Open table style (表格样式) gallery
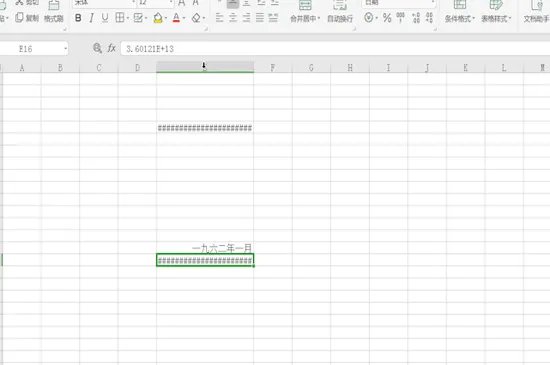 click(496, 12)
